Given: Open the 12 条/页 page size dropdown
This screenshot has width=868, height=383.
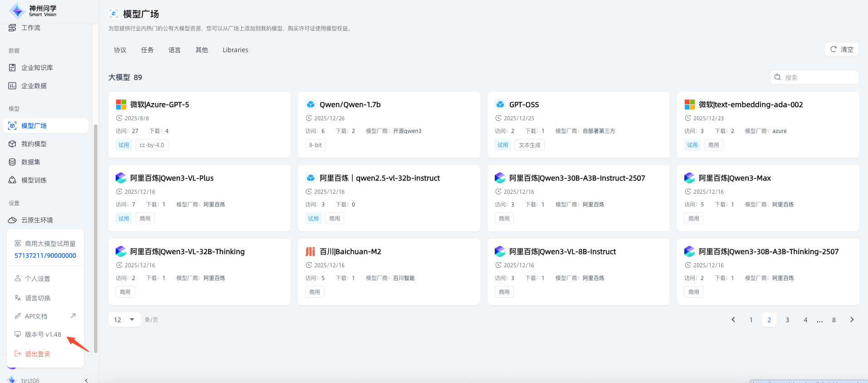Looking at the screenshot, I should [x=125, y=320].
